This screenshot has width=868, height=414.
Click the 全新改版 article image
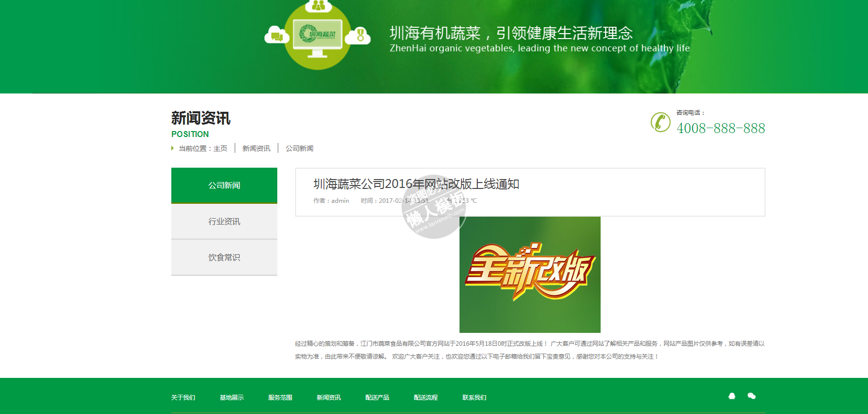pyautogui.click(x=530, y=275)
